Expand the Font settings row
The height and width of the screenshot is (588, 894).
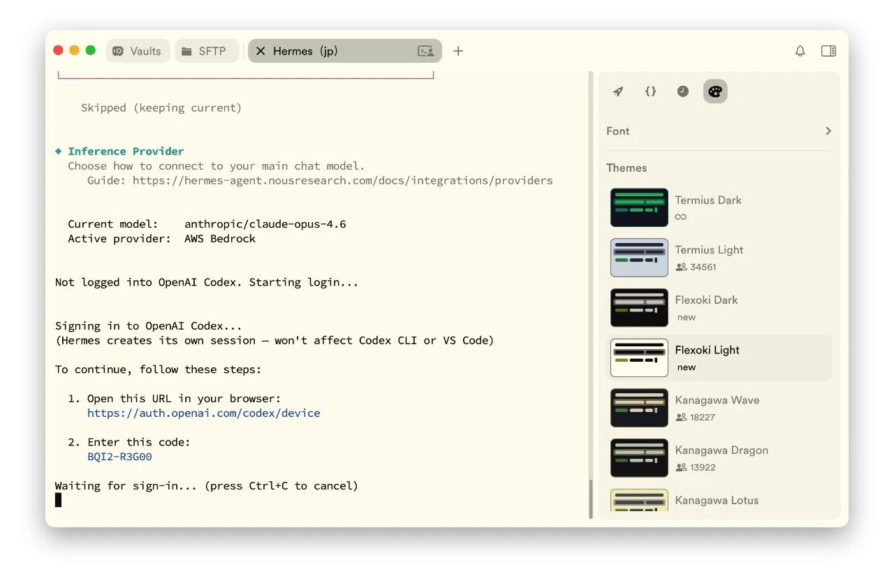point(719,131)
